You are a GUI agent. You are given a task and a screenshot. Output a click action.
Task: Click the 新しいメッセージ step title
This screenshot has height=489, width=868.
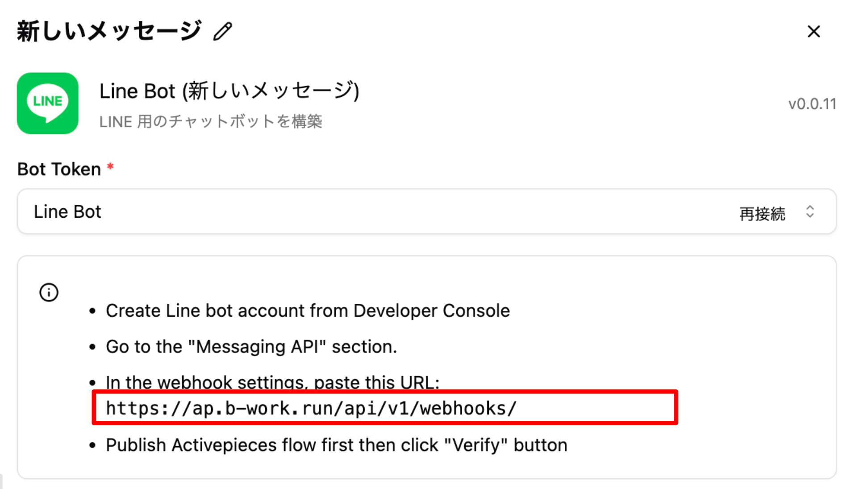109,32
